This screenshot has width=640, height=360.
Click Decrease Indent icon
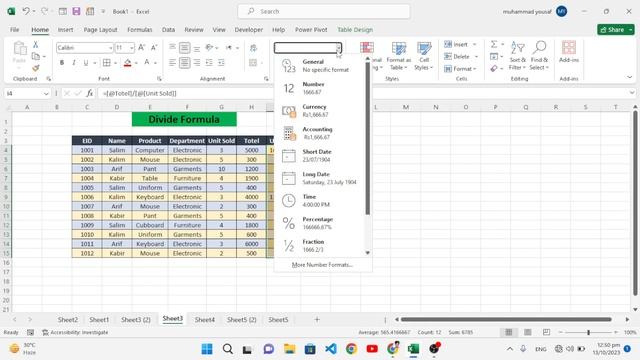coord(209,62)
